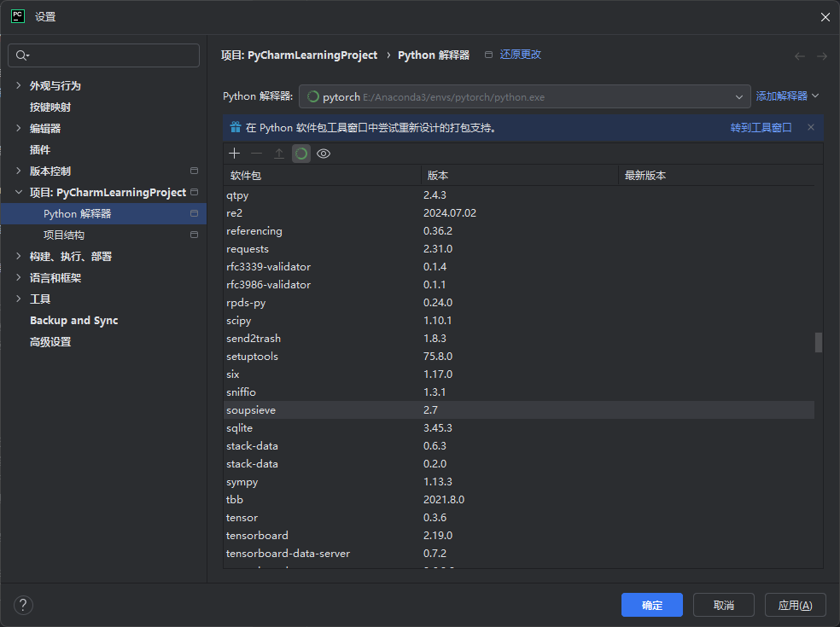The width and height of the screenshot is (840, 627).
Task: Select the six package row
Action: pos(518,374)
